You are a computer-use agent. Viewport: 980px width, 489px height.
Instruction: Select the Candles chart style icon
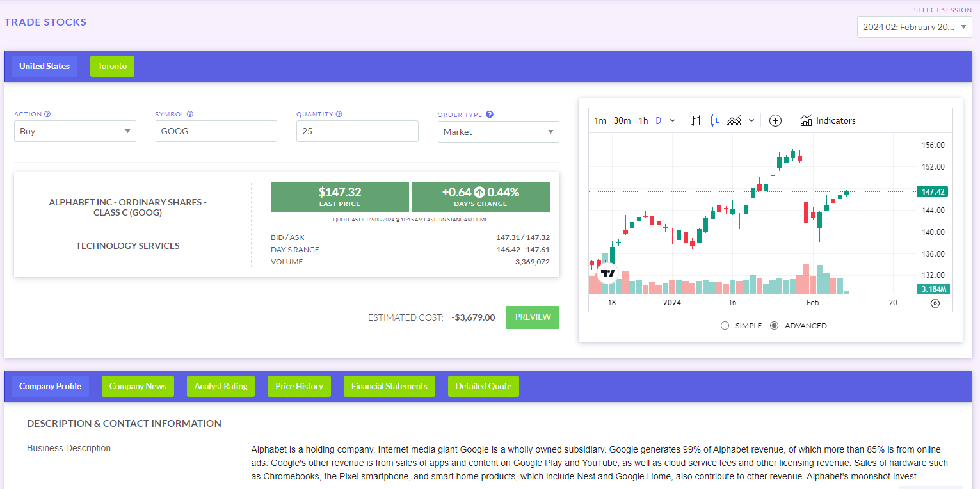point(715,120)
